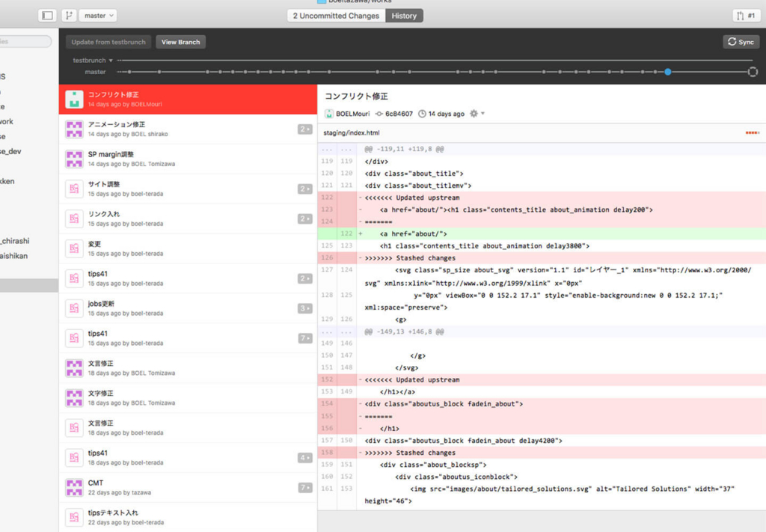Expand file count badge on アニメーション修正
This screenshot has height=532, width=766.
tap(305, 129)
